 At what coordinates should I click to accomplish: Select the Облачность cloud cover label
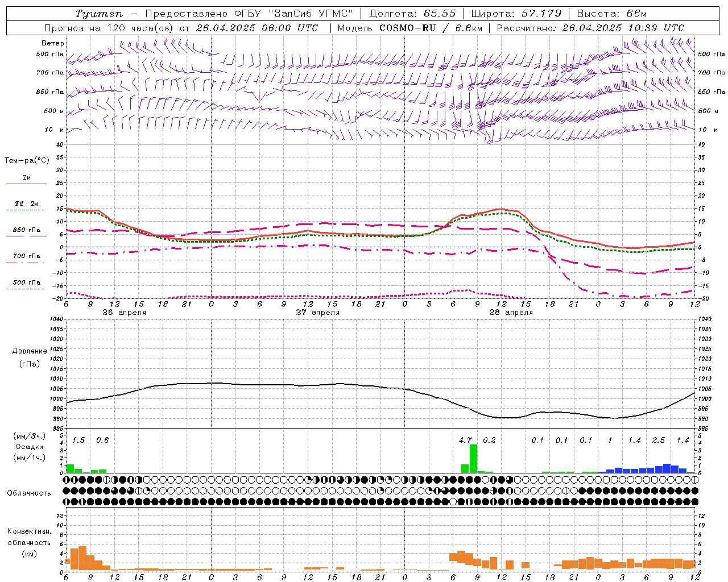coord(29,493)
